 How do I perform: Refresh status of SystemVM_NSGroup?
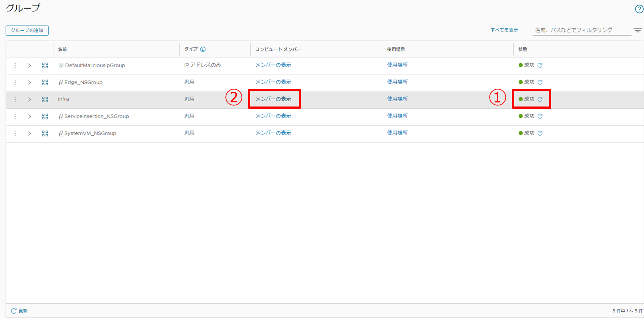(540, 133)
